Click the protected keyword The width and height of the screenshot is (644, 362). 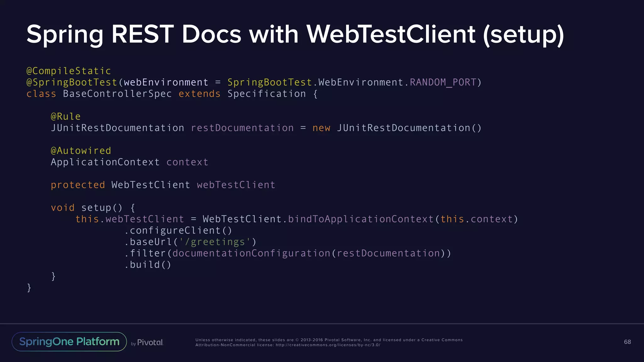pyautogui.click(x=78, y=185)
